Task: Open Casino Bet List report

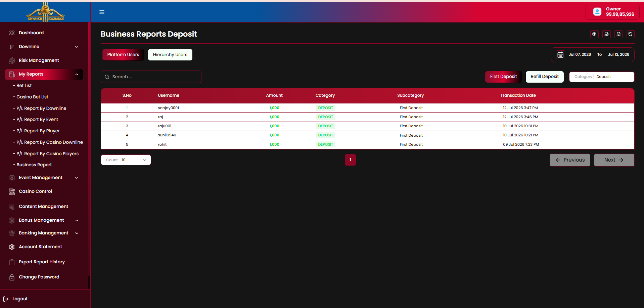Action: point(33,97)
